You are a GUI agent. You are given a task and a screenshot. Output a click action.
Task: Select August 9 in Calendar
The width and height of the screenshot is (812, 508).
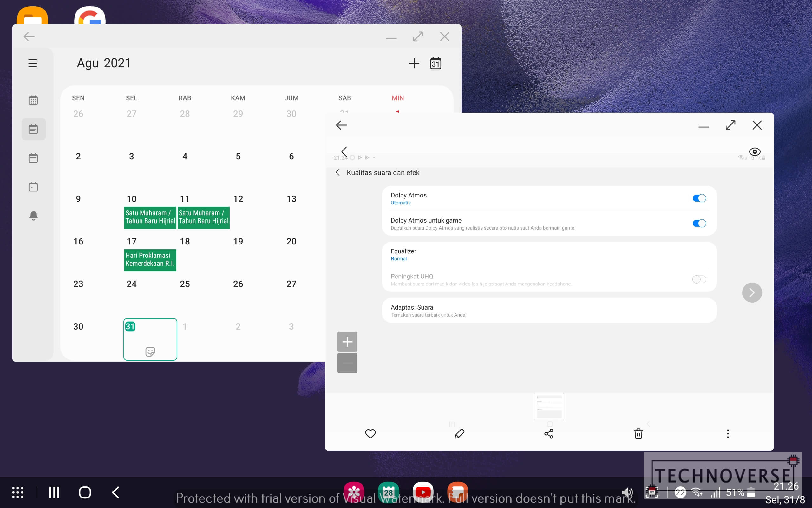click(78, 199)
